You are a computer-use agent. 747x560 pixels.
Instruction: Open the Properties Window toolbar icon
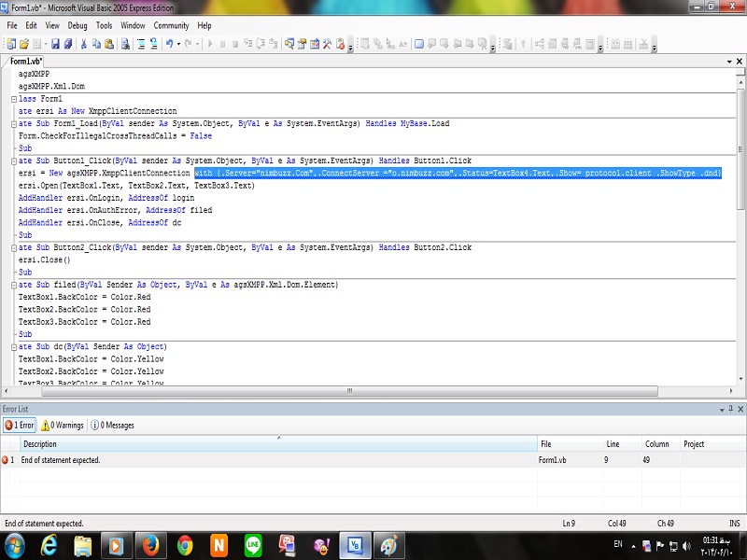(302, 44)
